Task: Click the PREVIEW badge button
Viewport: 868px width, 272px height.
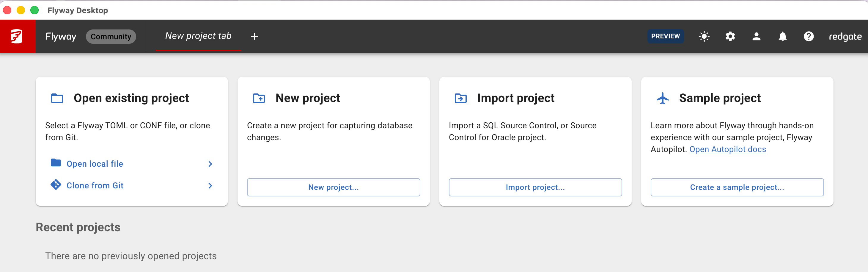Action: click(665, 36)
